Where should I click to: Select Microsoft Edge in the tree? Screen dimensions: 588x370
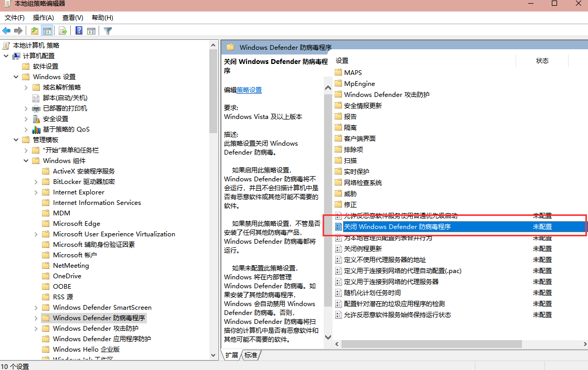[77, 224]
